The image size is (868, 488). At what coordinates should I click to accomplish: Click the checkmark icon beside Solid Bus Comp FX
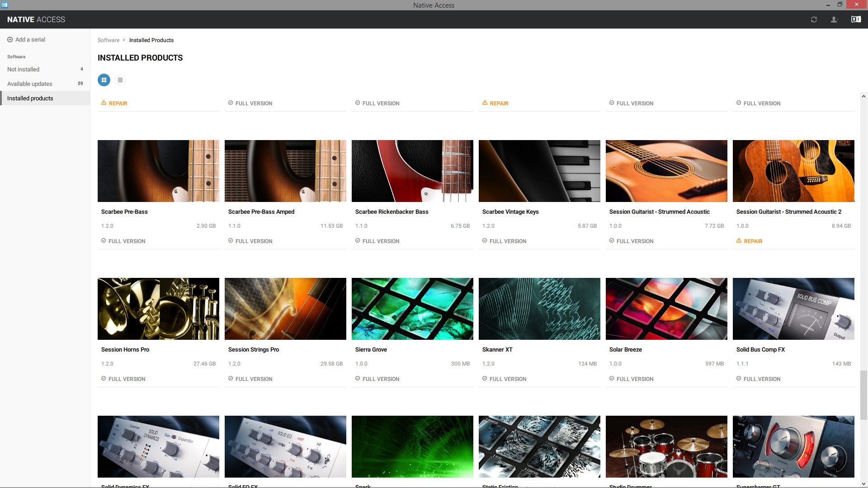tap(739, 379)
